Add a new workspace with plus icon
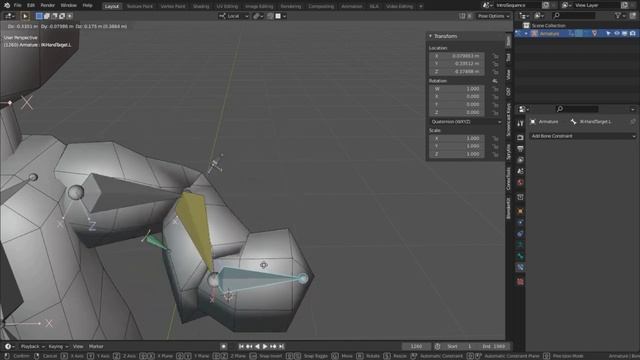This screenshot has width=640, height=360. [421, 6]
